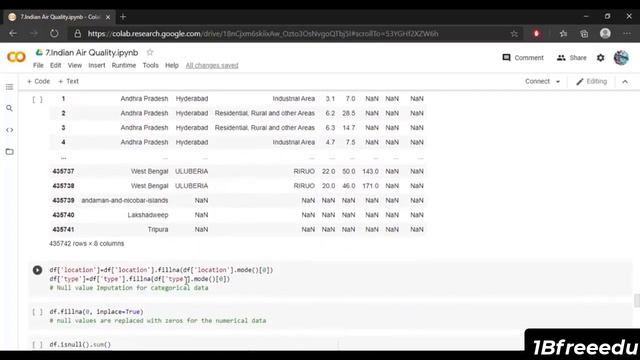Open a new browser tab
This screenshot has height=360, width=640.
pyautogui.click(x=123, y=17)
